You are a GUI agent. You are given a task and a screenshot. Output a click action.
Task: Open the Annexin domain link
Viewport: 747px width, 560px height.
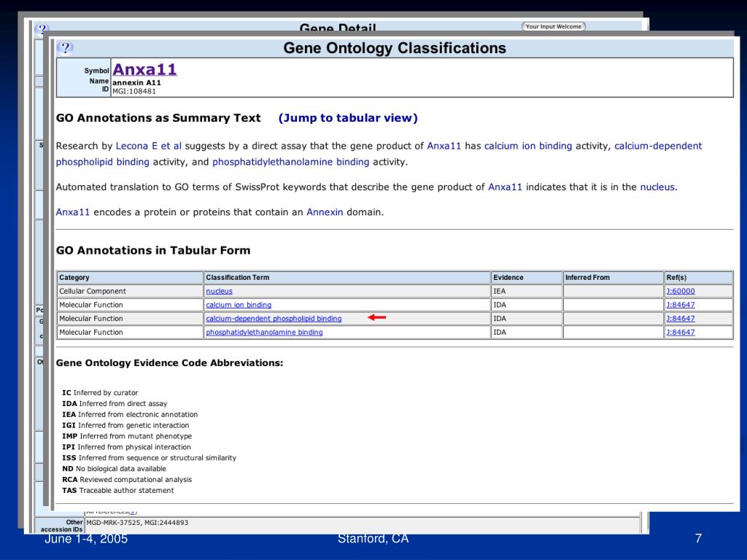325,212
